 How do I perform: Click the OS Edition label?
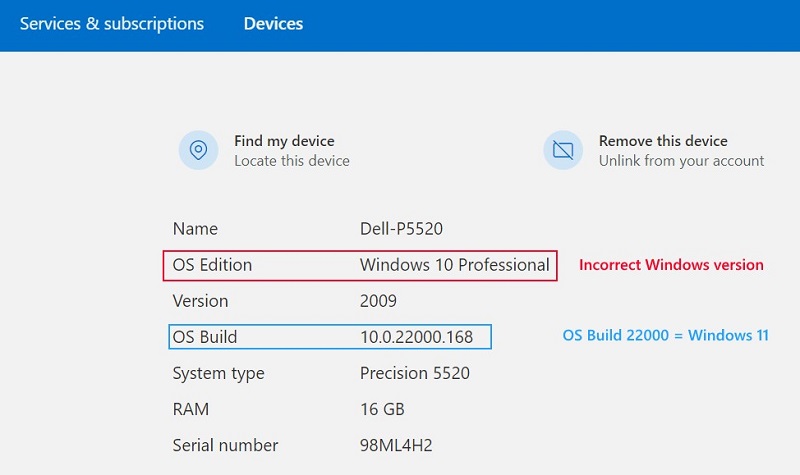click(212, 265)
